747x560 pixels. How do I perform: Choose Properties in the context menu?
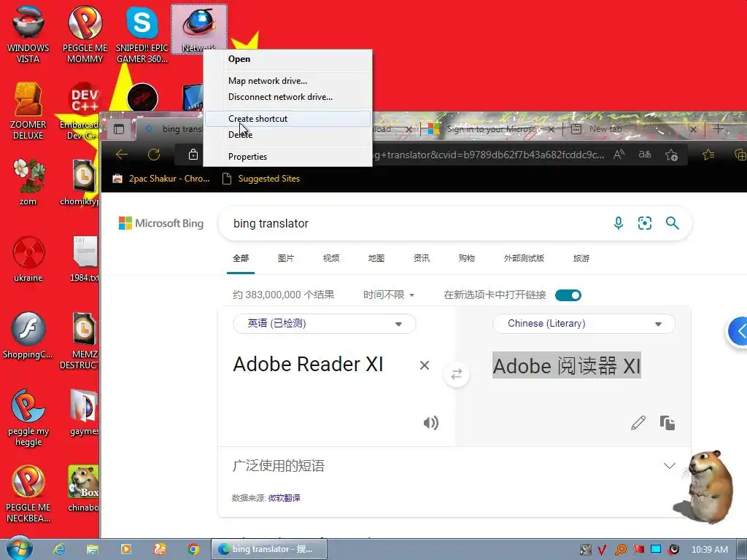click(x=287, y=156)
